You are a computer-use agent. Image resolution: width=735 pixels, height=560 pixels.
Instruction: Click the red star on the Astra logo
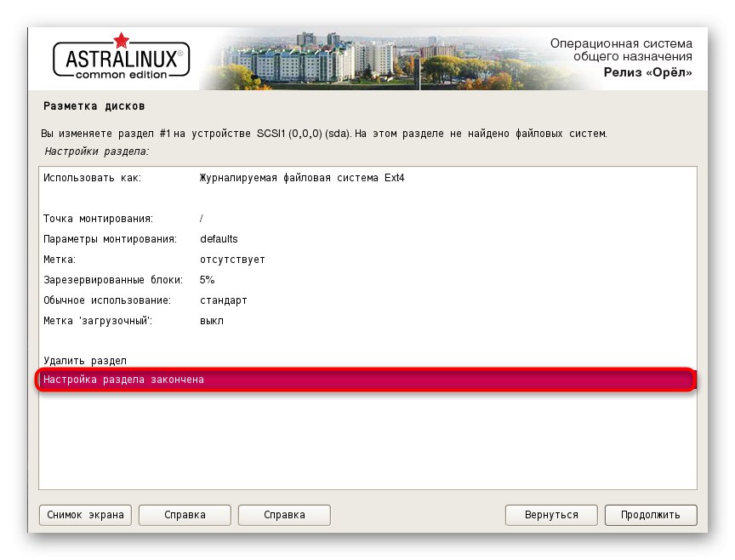pos(122,39)
